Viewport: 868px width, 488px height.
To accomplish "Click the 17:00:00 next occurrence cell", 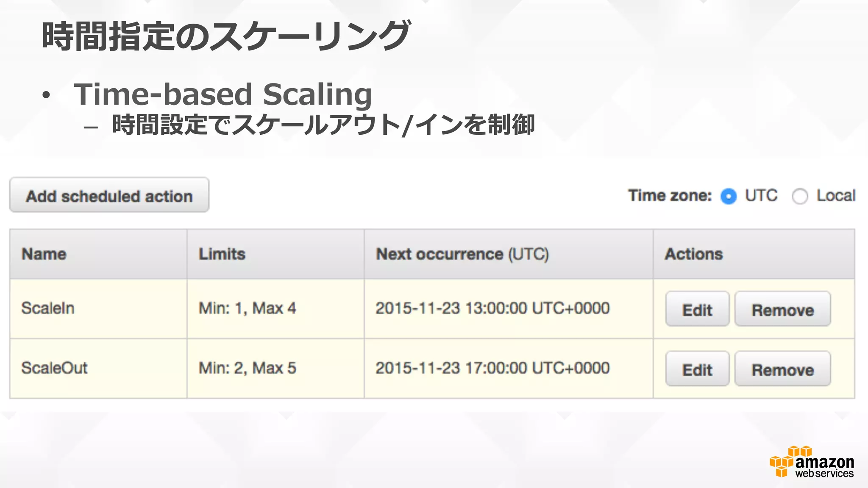I will click(x=492, y=368).
